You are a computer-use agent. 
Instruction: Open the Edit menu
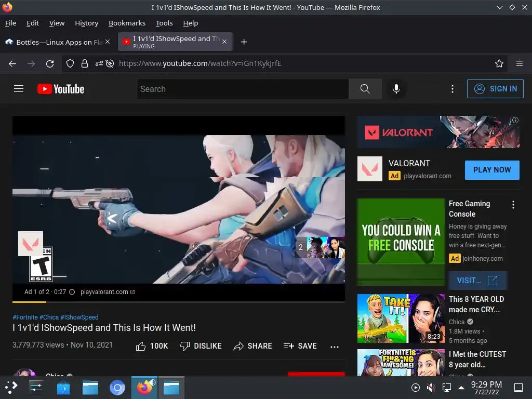33,23
